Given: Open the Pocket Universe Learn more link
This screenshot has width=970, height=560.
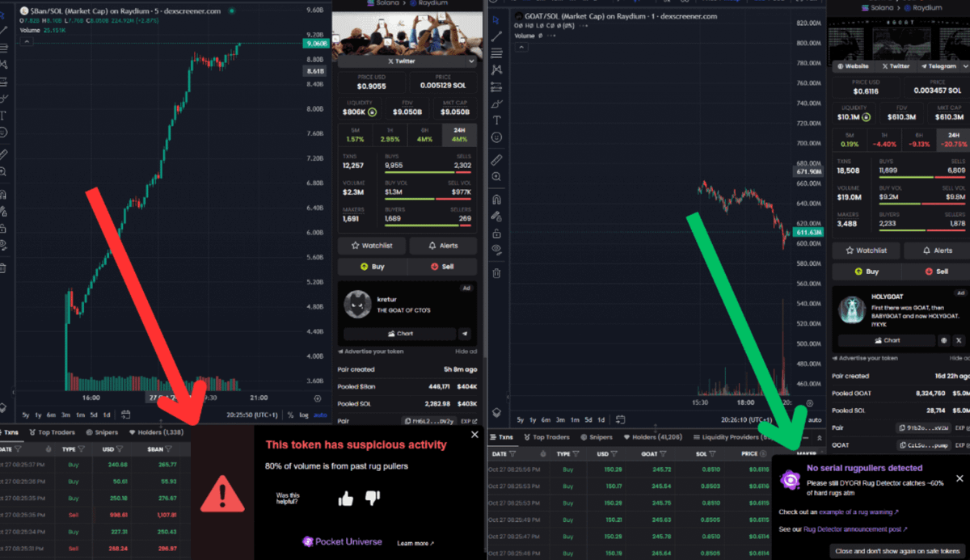Looking at the screenshot, I should [415, 543].
